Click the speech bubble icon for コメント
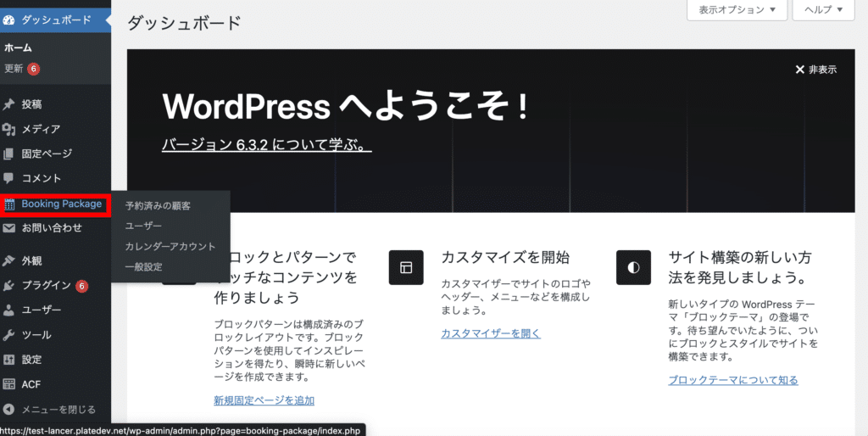Screen dimensions: 868x436 [9, 179]
